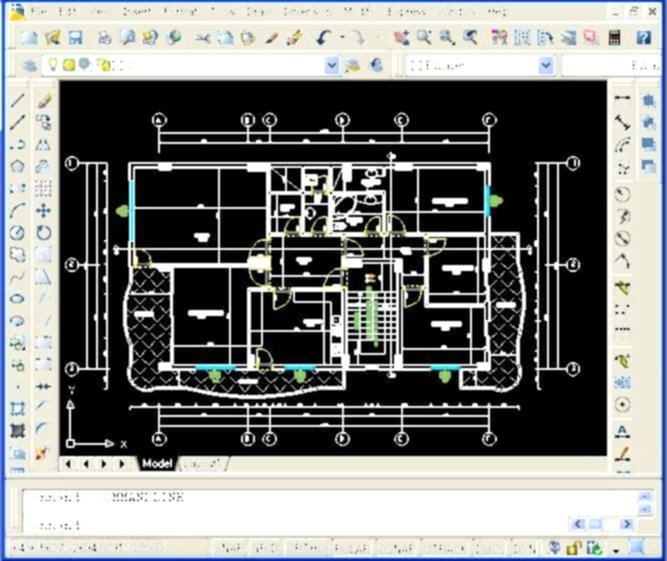Image resolution: width=667 pixels, height=561 pixels.
Task: Choose the Arc drawing tool
Action: [18, 211]
